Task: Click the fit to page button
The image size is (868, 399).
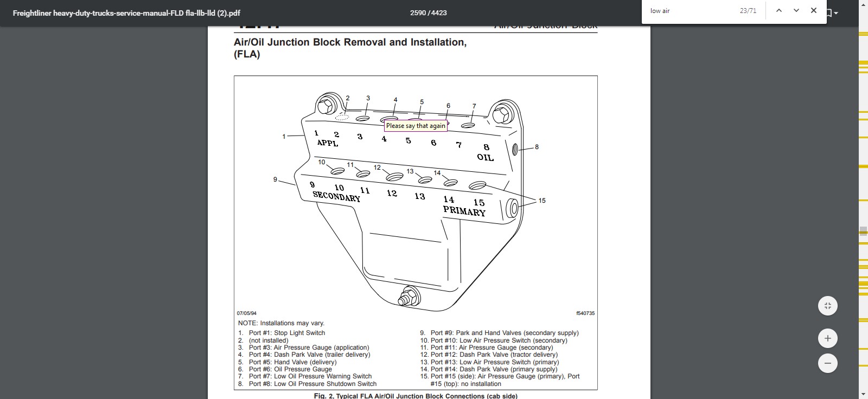Action: 828,306
